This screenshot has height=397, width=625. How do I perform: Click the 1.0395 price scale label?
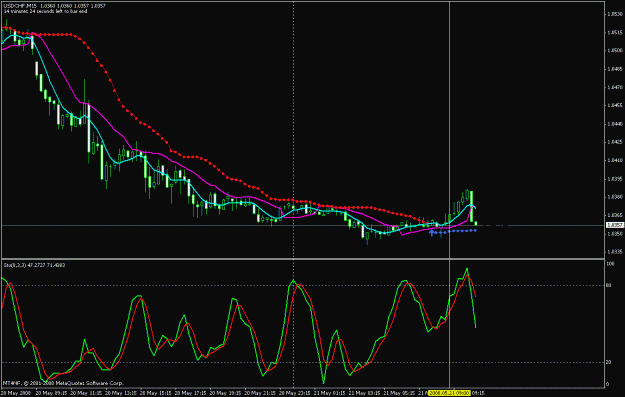pos(615,179)
